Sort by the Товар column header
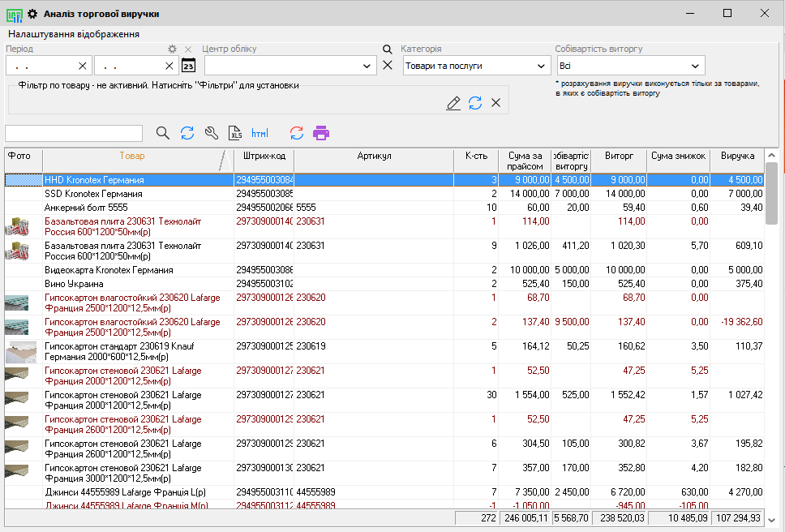Image resolution: width=785 pixels, height=532 pixels. [x=131, y=156]
